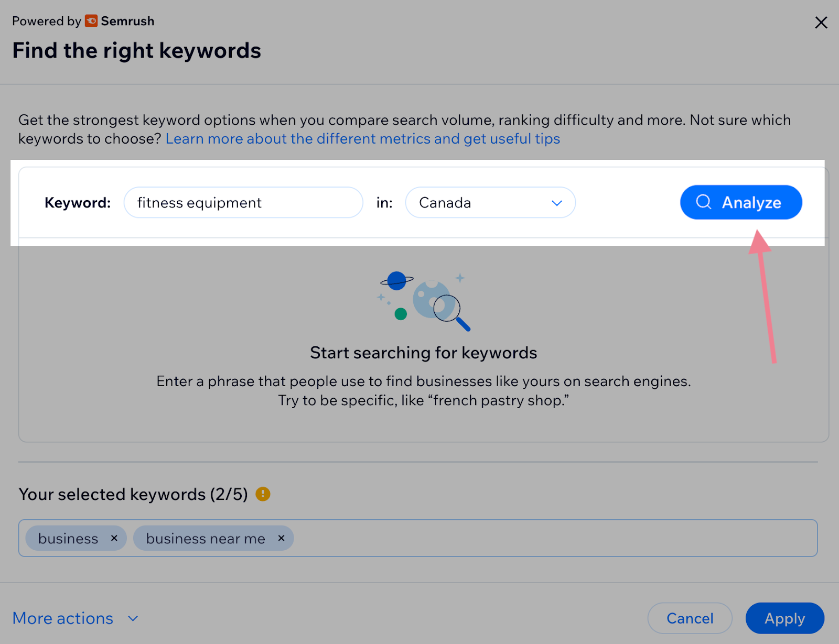Image resolution: width=839 pixels, height=644 pixels.
Task: Remove the 'business near me' keyword chip
Action: (x=281, y=538)
